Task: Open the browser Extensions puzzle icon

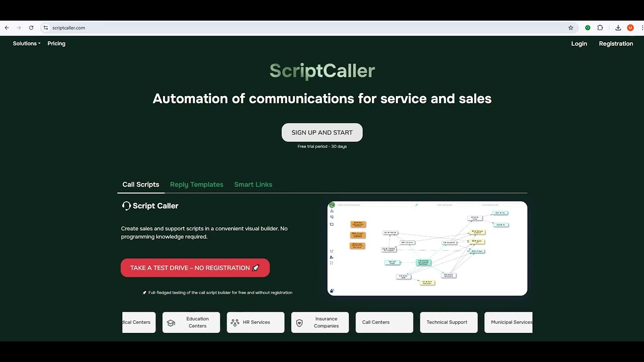Action: pos(600,28)
